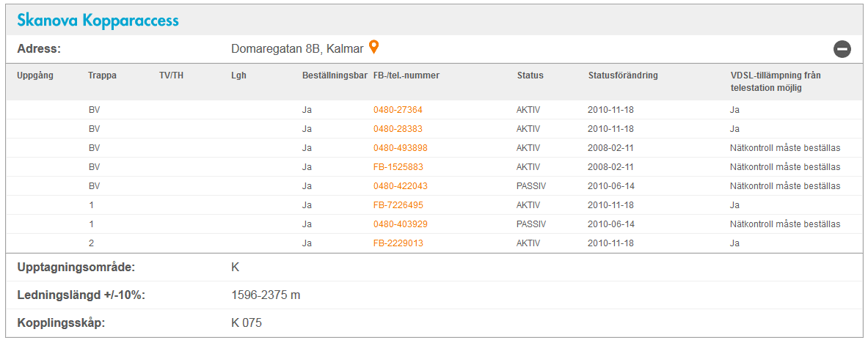Click the Uppgång column header
Viewport: 868px width, 343px height.
tap(35, 75)
